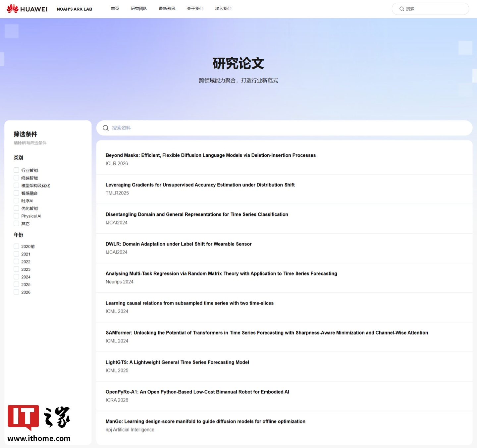Open the LightGTS forecasting model paper

point(177,362)
